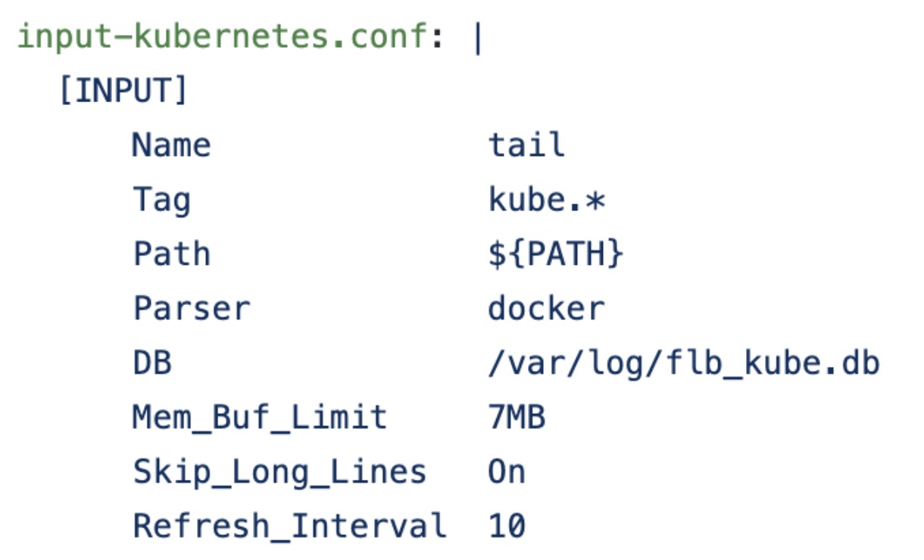The height and width of the screenshot is (560, 924).
Task: Click the input-kubernetes.conf key name
Action: coord(223,38)
